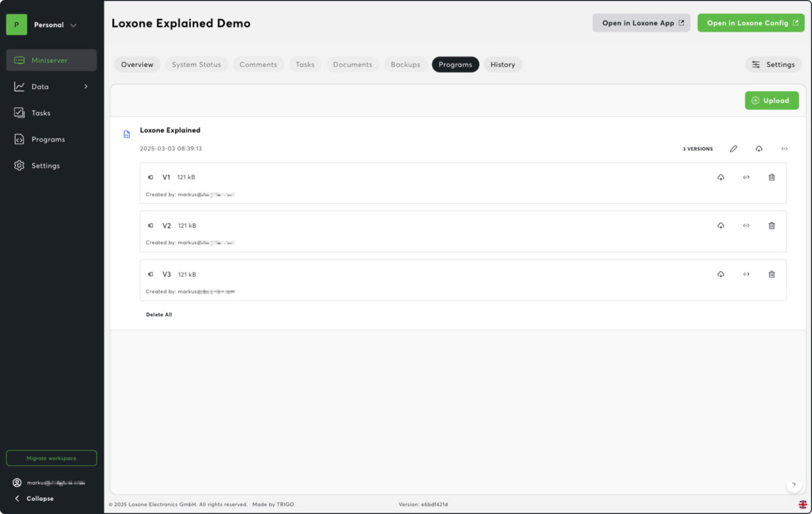Open the Miniserver section in sidebar
Viewport: 812px width, 514px height.
click(x=48, y=60)
